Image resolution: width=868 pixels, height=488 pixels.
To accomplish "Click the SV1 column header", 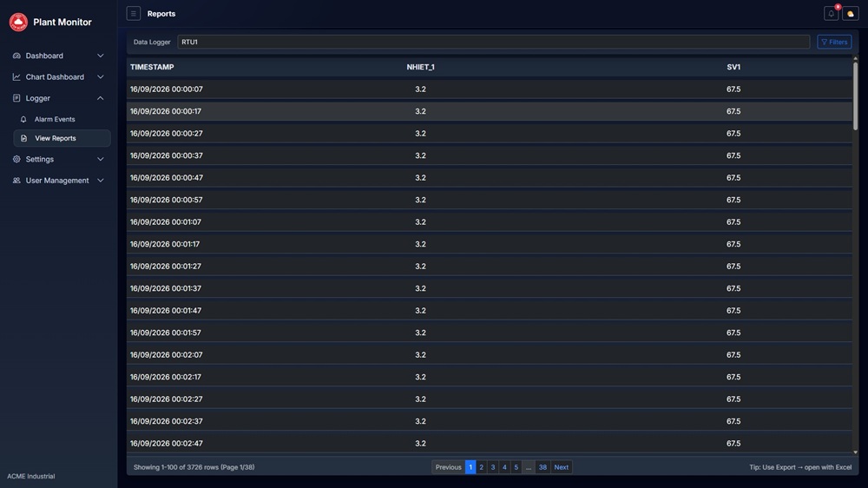I will click(733, 67).
